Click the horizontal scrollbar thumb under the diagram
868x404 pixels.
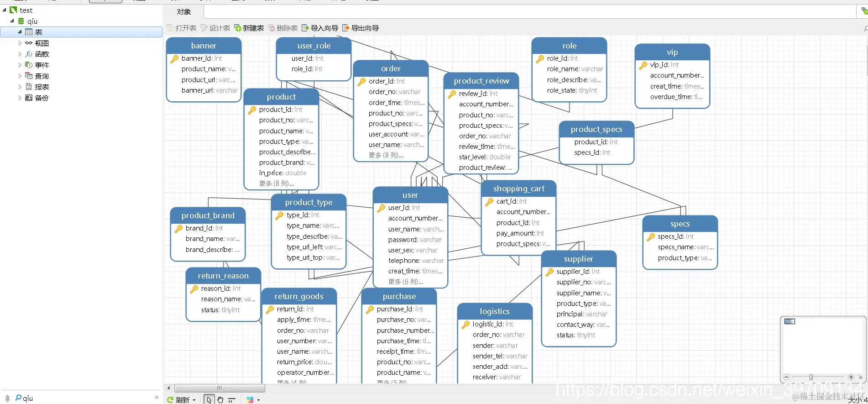point(220,388)
